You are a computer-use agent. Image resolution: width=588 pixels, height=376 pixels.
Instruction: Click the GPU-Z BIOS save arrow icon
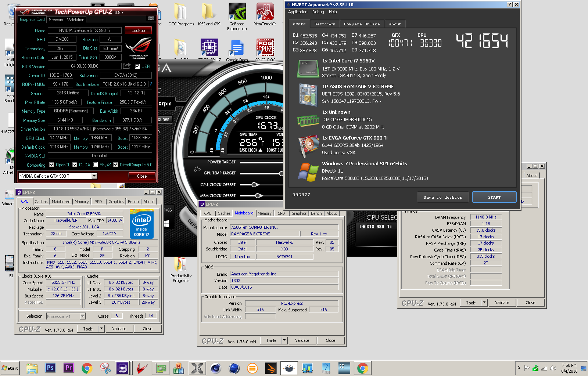click(x=126, y=66)
